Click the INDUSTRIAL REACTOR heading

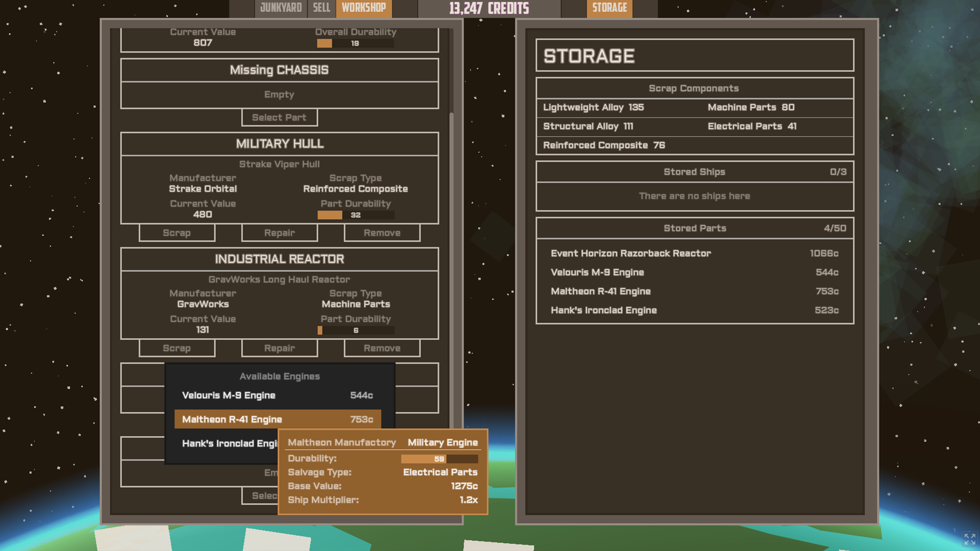279,259
